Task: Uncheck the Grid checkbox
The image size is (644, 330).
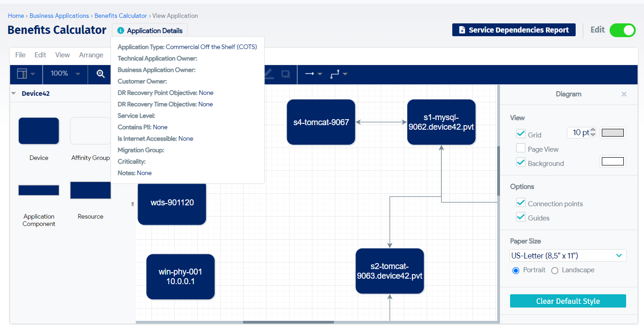Action: 521,134
